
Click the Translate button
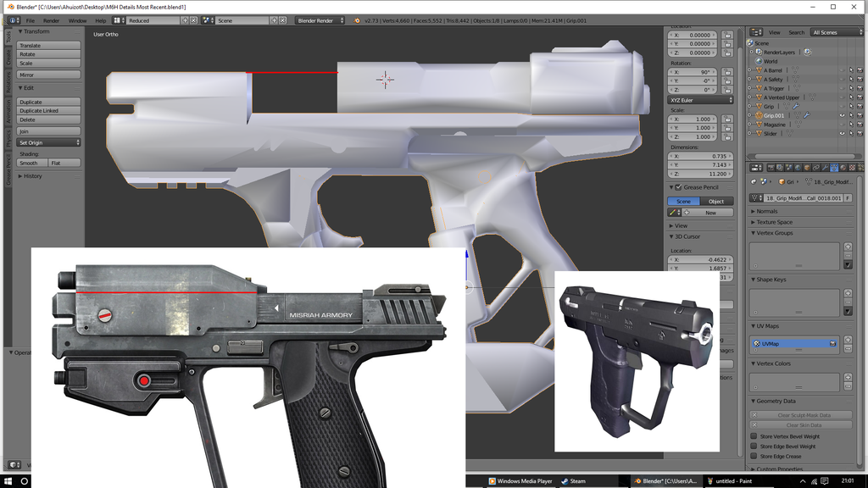pyautogui.click(x=48, y=46)
